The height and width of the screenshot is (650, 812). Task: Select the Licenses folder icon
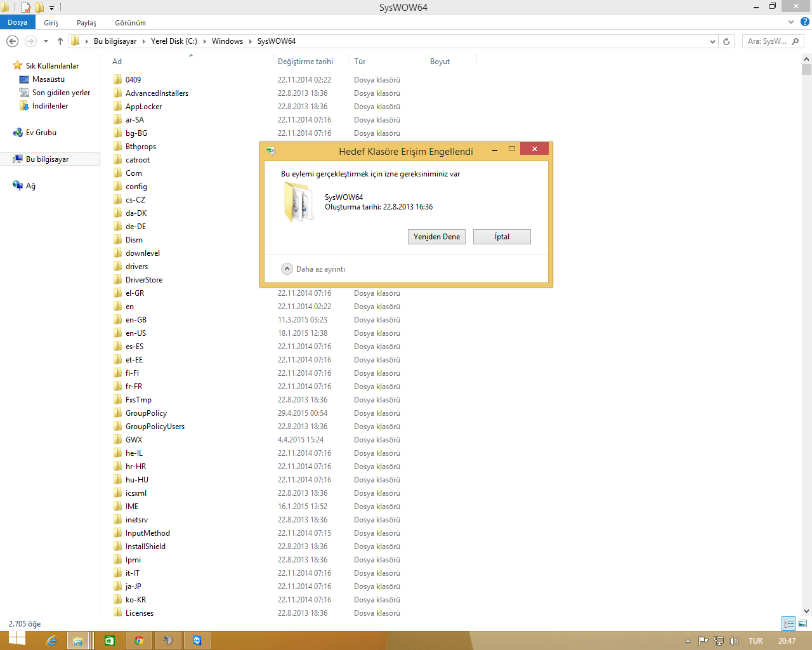(x=118, y=613)
